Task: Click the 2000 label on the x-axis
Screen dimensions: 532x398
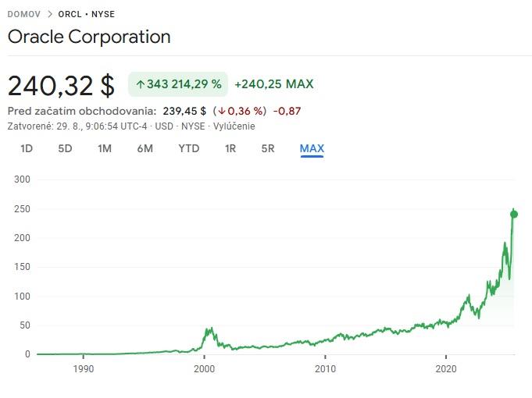Action: 204,368
